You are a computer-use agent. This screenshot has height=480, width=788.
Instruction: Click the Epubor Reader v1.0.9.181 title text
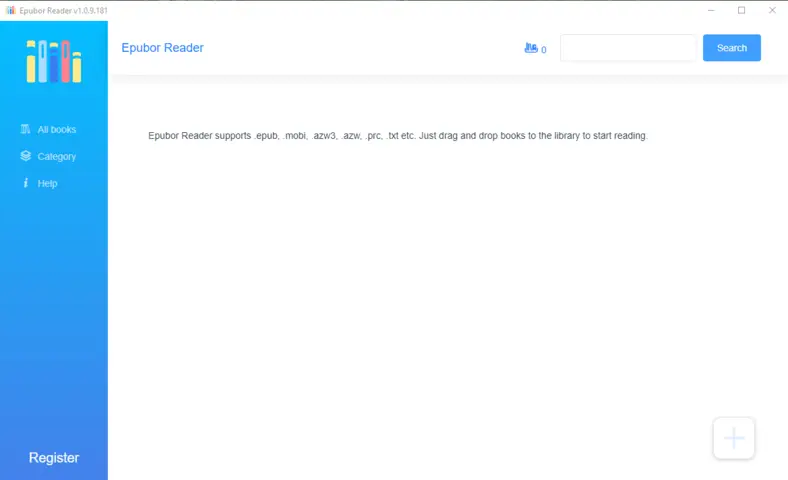pyautogui.click(x=63, y=11)
